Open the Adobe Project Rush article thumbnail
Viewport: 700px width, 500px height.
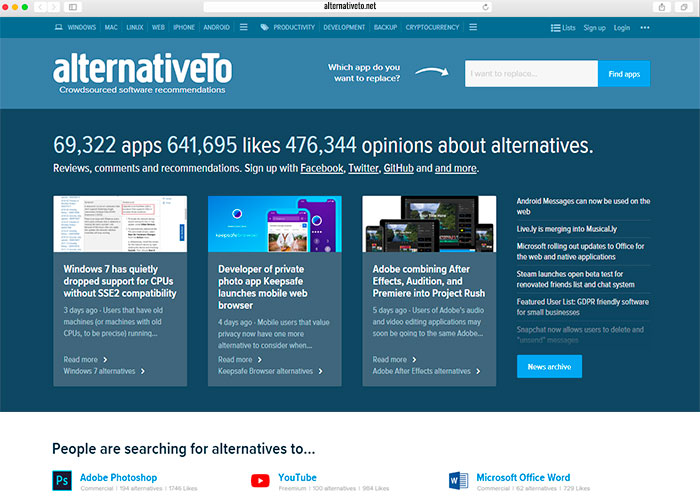(429, 224)
